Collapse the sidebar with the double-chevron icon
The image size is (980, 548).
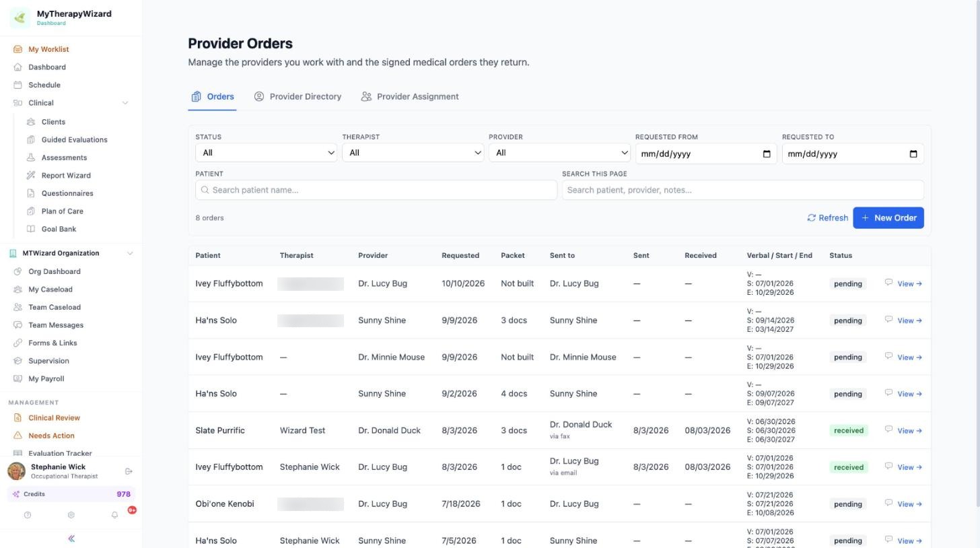coord(71,539)
